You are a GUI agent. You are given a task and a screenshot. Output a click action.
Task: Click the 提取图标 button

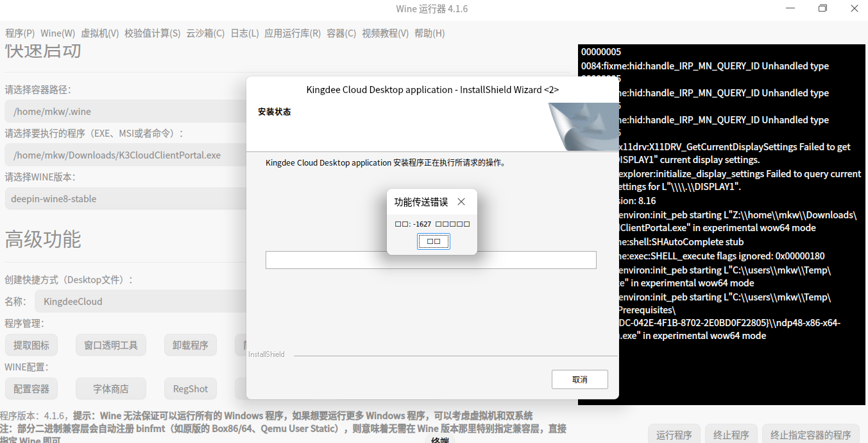coord(31,345)
